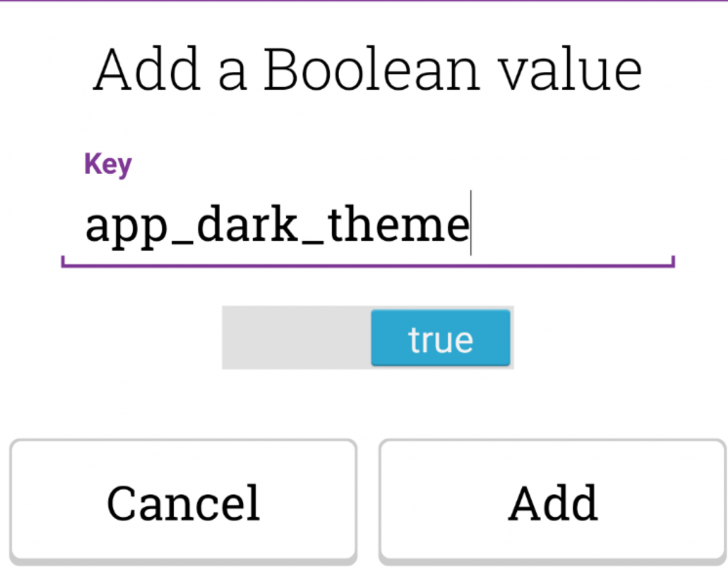This screenshot has height=567, width=728.
Task: Toggle the Boolean true/false switch
Action: tap(368, 338)
